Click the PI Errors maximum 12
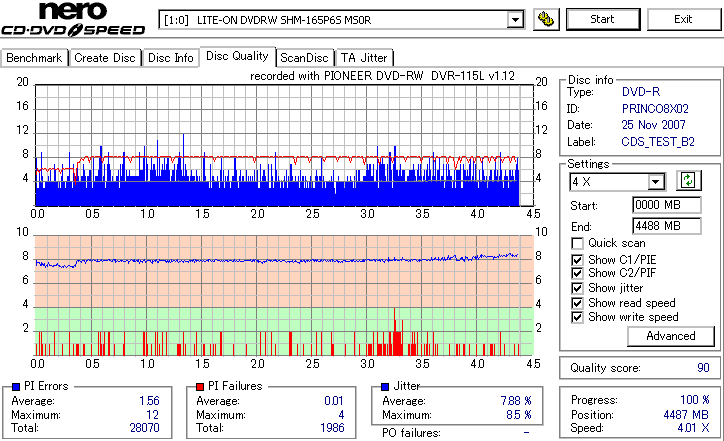The image size is (724, 441). click(x=153, y=415)
